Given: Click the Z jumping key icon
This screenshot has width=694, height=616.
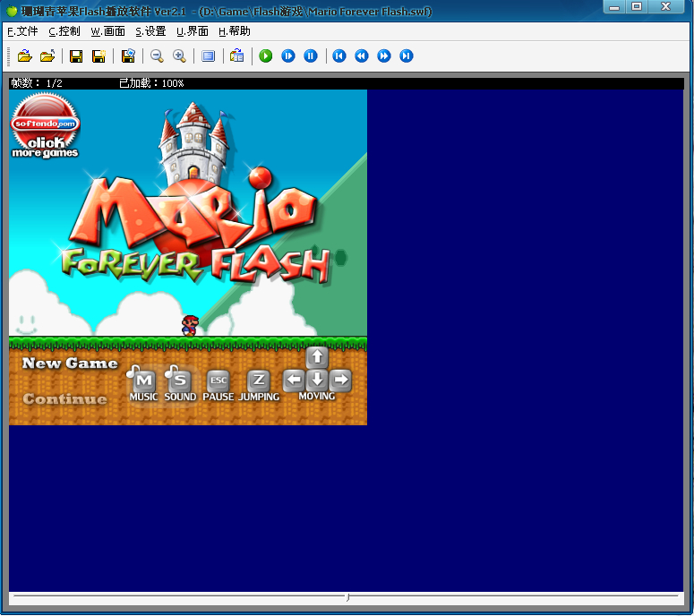Looking at the screenshot, I should [259, 381].
